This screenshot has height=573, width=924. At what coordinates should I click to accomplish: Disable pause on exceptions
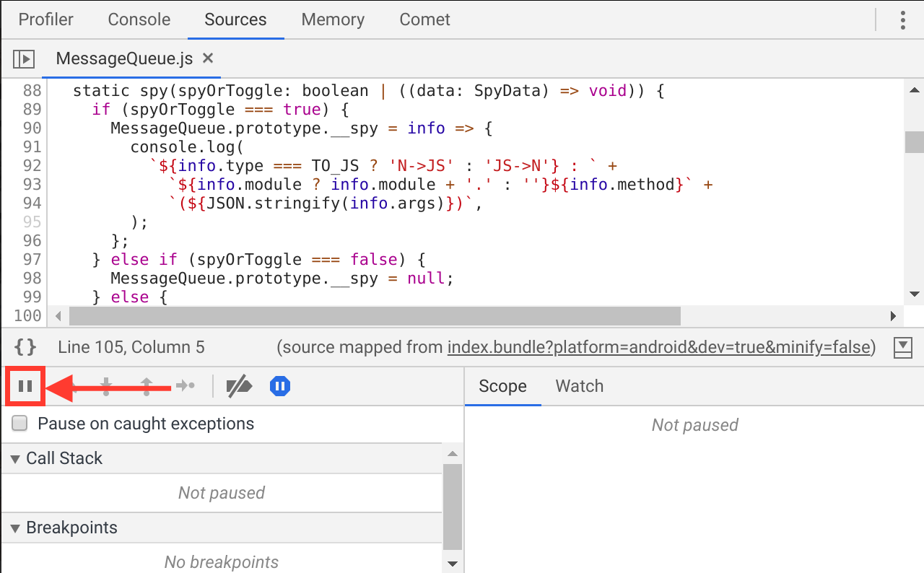click(279, 386)
